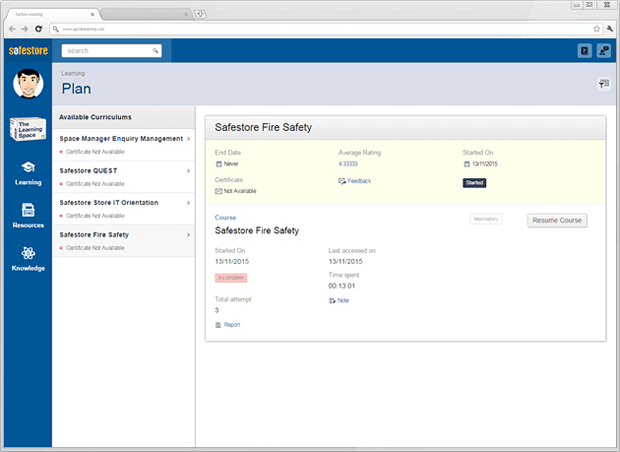Open the Feedback link
Screen dimensions: 620x452
pos(359,181)
